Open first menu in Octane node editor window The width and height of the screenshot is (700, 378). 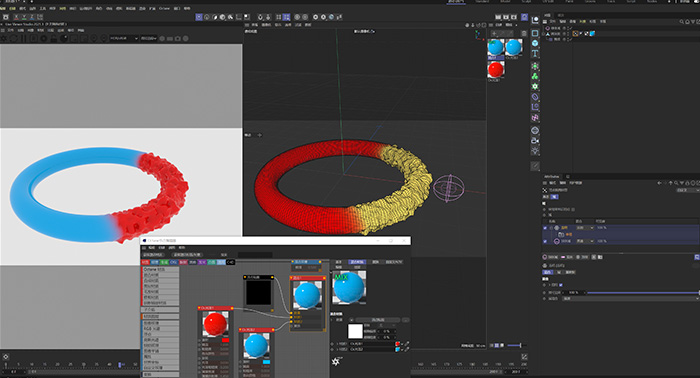point(151,248)
